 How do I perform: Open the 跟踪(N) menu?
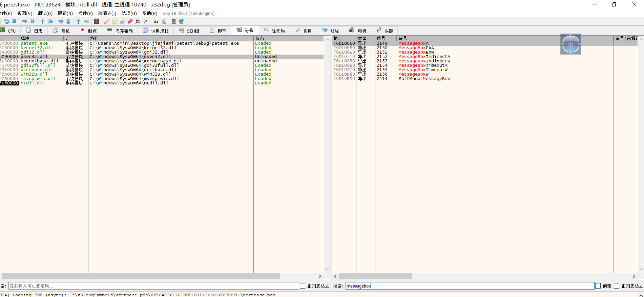coord(65,13)
